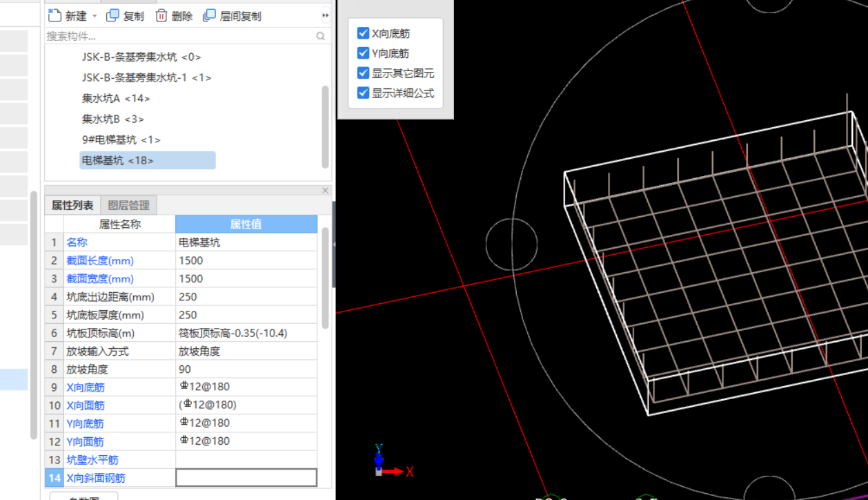
Task: Click 截面宽度 value 1500
Action: pos(246,278)
